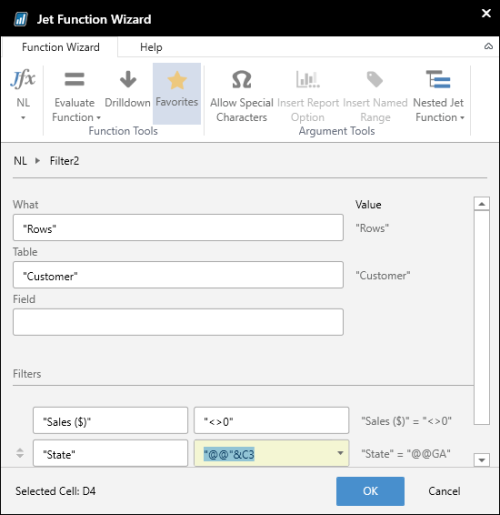
Task: Confirm with the OK button
Action: pyautogui.click(x=370, y=491)
